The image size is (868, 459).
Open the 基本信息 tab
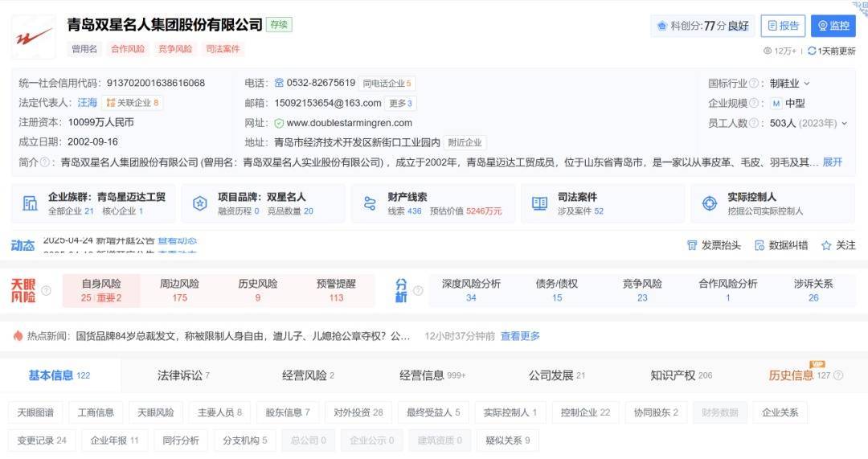(59, 375)
